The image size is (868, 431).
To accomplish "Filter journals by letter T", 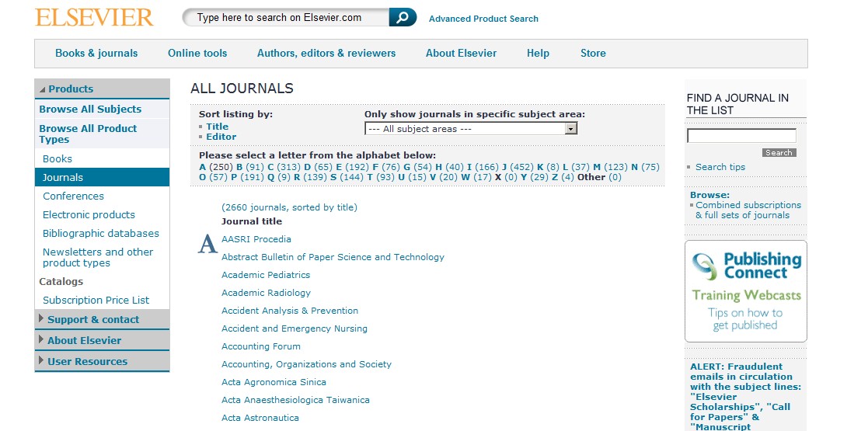I will pos(370,177).
